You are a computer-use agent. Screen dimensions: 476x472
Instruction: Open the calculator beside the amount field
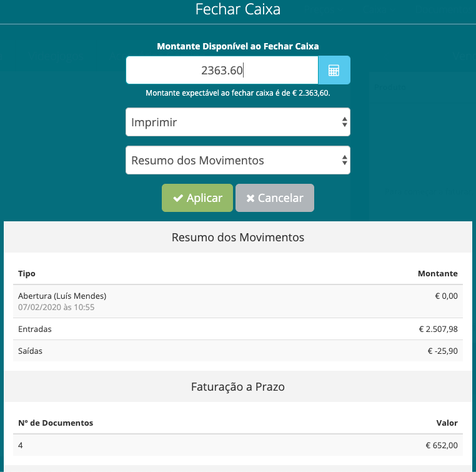(334, 70)
